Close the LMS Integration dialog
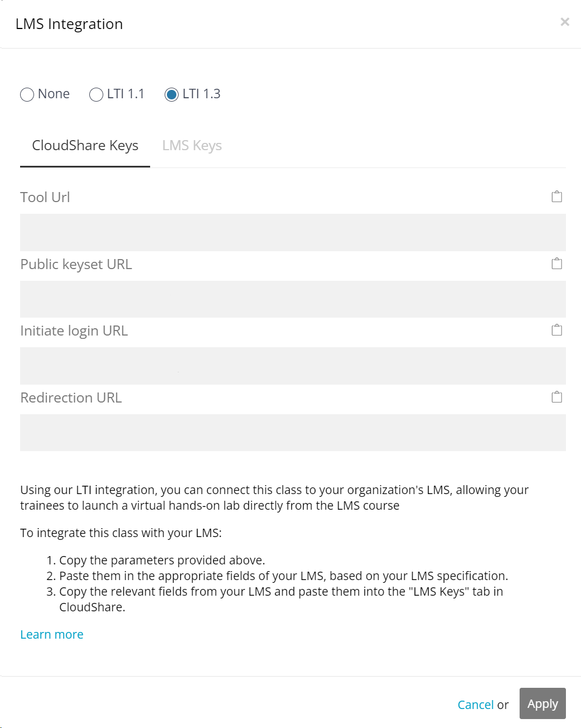The image size is (581, 728). pos(565,22)
